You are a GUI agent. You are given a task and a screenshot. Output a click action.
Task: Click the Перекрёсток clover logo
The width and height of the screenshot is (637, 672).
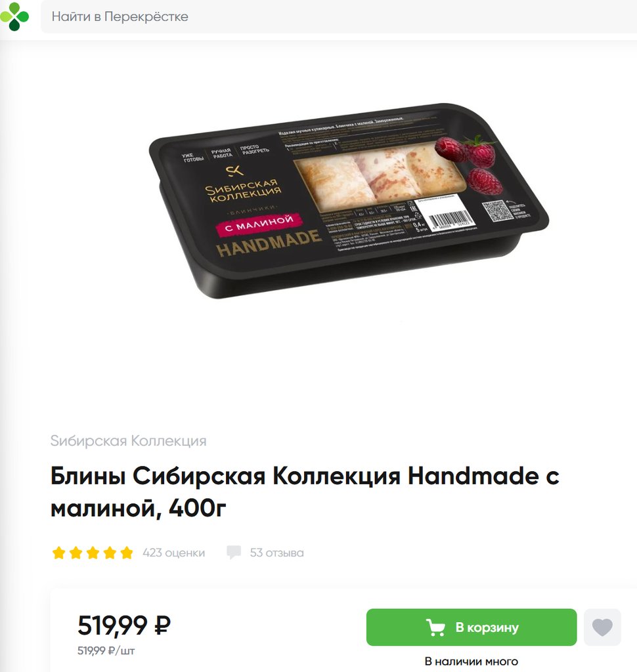(x=14, y=16)
